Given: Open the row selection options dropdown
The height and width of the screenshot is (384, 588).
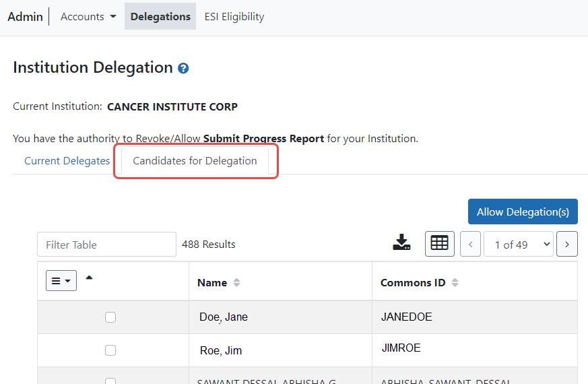Looking at the screenshot, I should coord(61,281).
